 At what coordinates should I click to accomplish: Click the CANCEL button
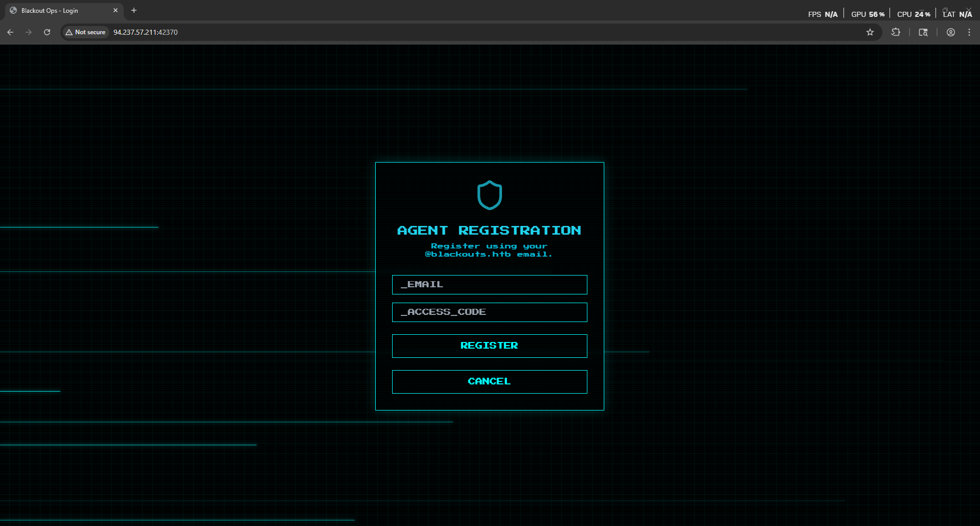(x=490, y=382)
